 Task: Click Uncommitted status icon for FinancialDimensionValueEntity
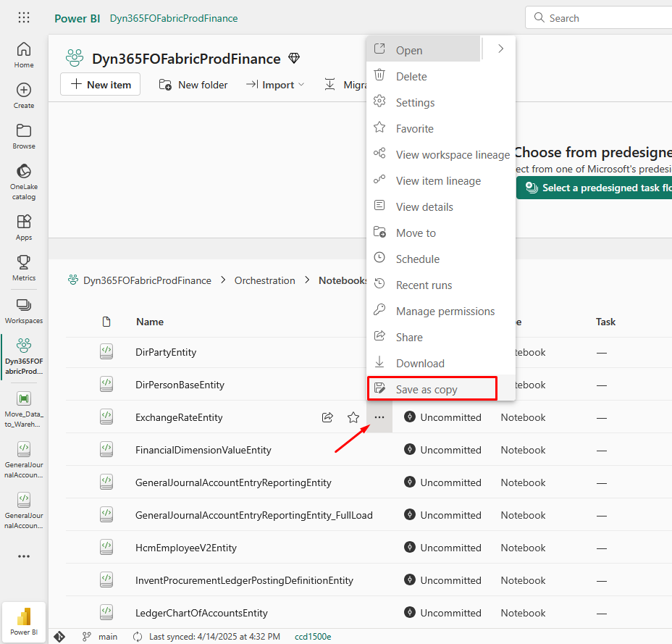tap(410, 449)
